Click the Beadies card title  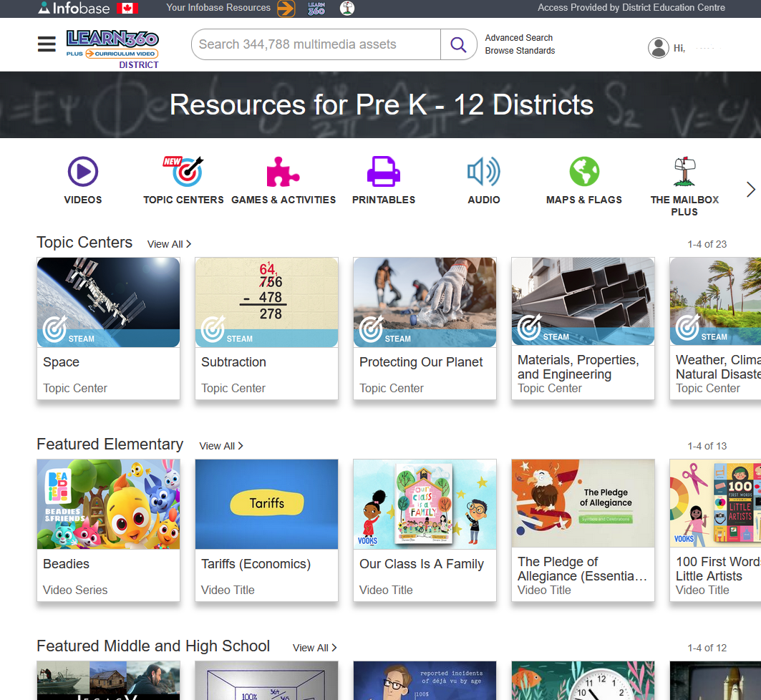coord(66,564)
